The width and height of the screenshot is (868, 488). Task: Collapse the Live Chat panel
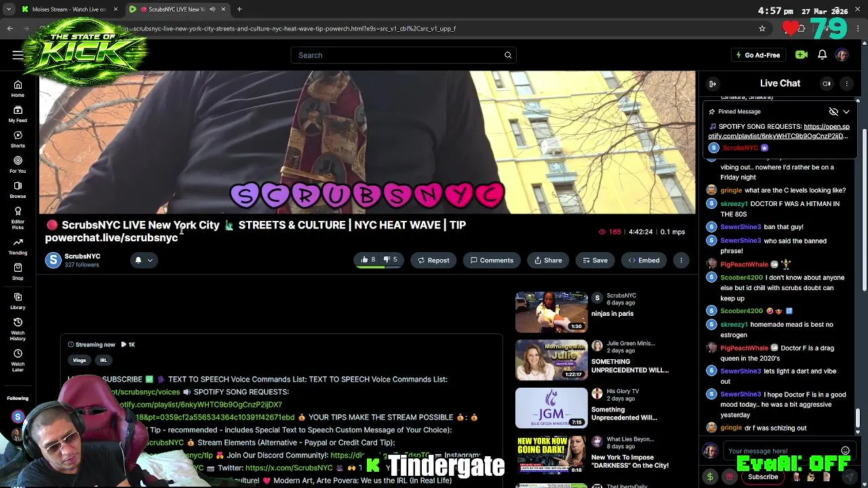(x=713, y=83)
